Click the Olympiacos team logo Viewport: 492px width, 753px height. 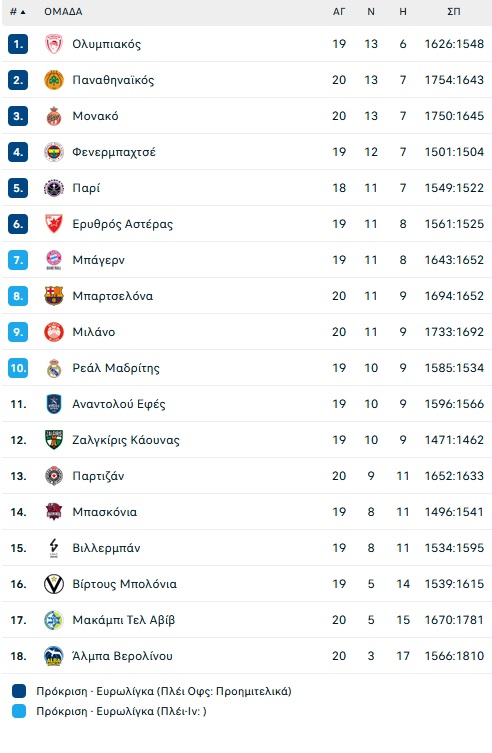(x=54, y=44)
